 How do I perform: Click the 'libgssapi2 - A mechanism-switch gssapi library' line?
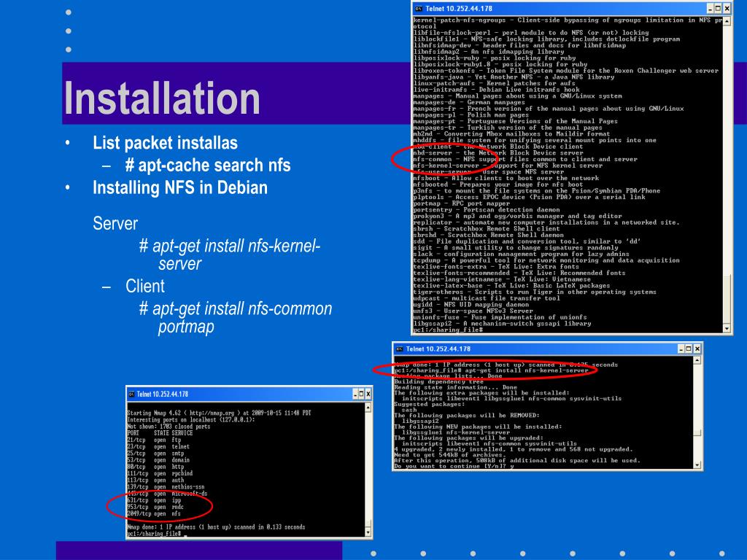pos(502,323)
